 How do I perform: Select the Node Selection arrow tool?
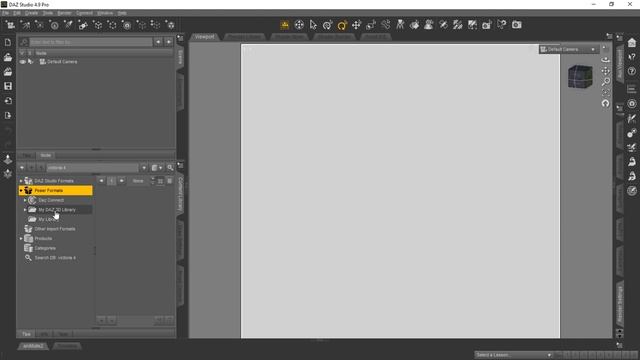(313, 25)
